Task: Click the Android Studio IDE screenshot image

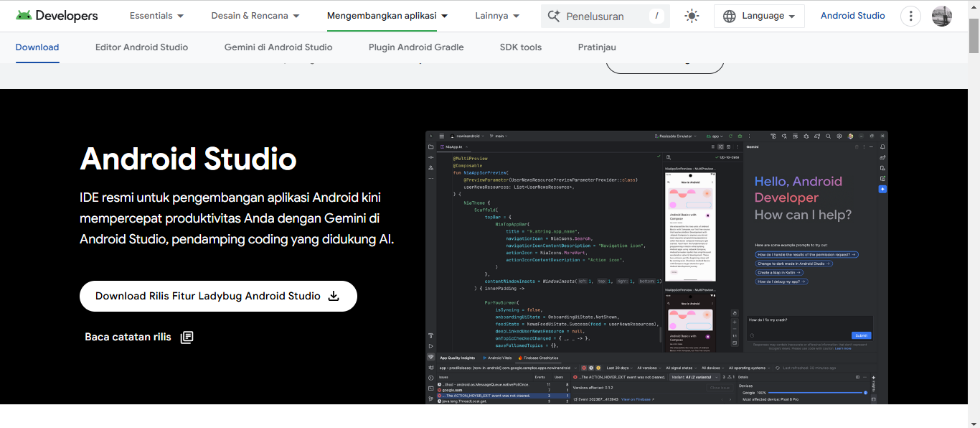Action: (x=656, y=267)
